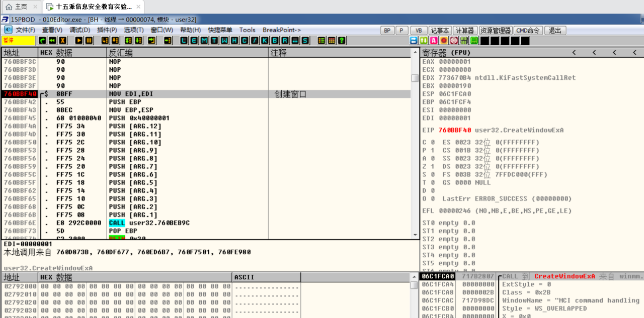Open Executable modules with E icon
Image resolution: width=644 pixels, height=318 pixels.
point(195,40)
